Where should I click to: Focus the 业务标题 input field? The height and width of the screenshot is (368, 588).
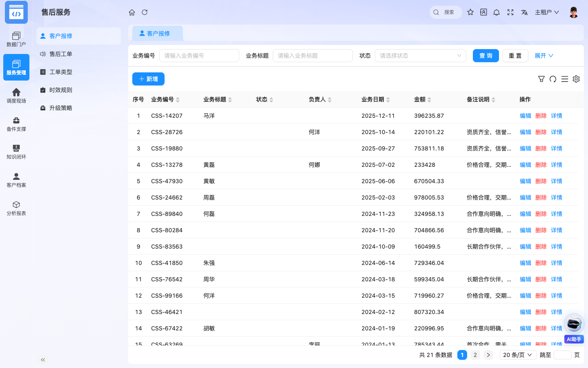pos(313,56)
